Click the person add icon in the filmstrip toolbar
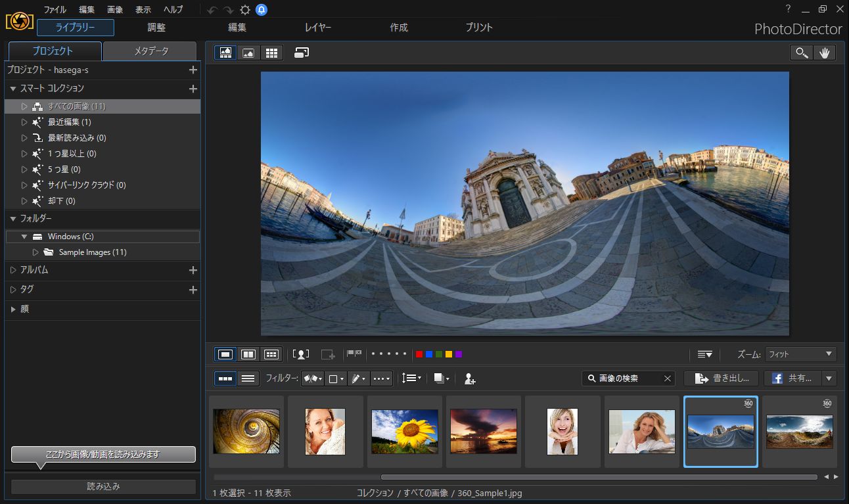849x504 pixels. pyautogui.click(x=469, y=378)
